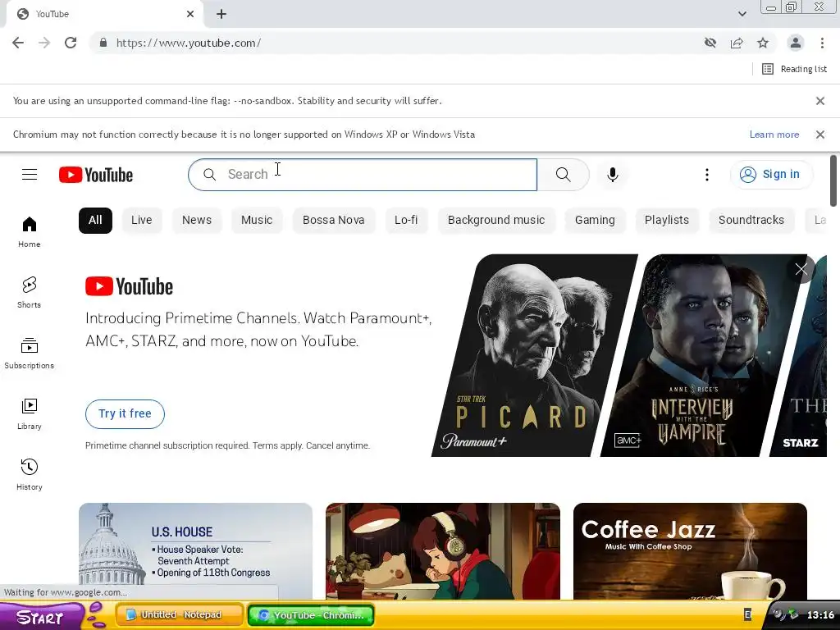Select the Live filter chip
This screenshot has height=630, width=840.
[141, 220]
